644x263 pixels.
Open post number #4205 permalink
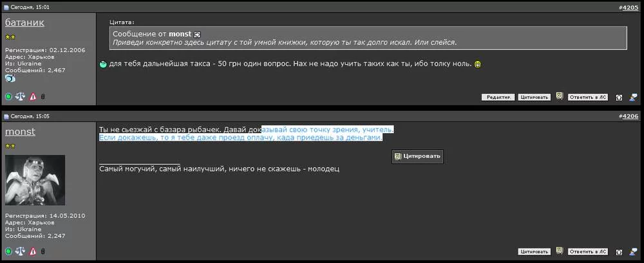pos(630,7)
